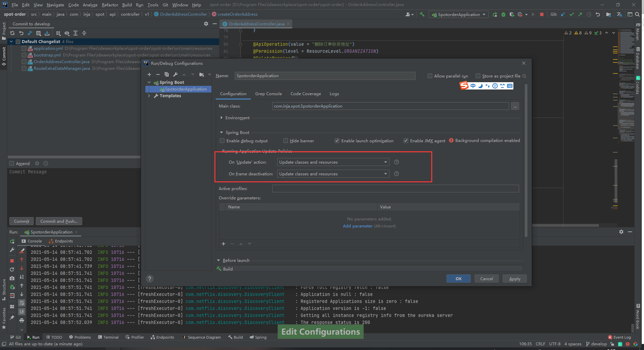The height and width of the screenshot is (350, 644).
Task: Confirm dialog with OK button
Action: pyautogui.click(x=458, y=279)
